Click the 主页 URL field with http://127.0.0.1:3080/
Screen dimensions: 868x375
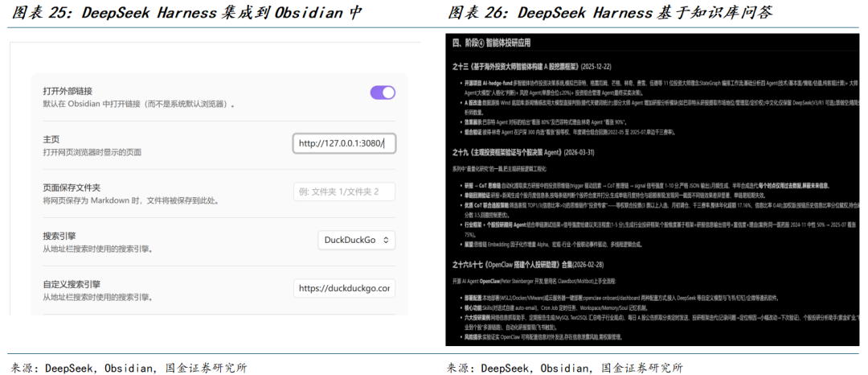point(344,143)
